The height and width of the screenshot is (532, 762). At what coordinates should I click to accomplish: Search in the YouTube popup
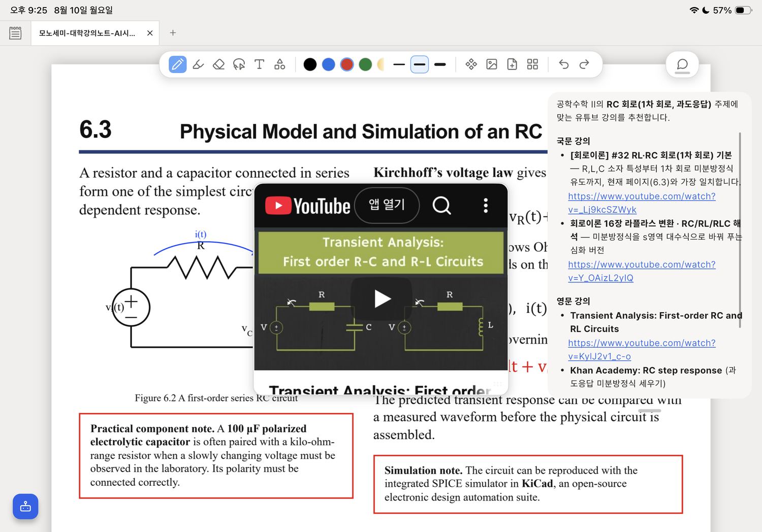441,206
